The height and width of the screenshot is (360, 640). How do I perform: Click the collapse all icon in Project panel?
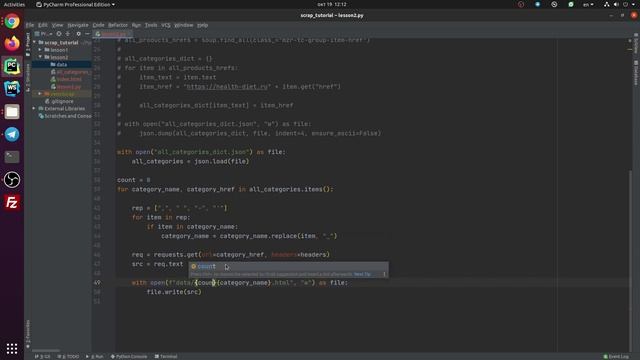pyautogui.click(x=68, y=34)
